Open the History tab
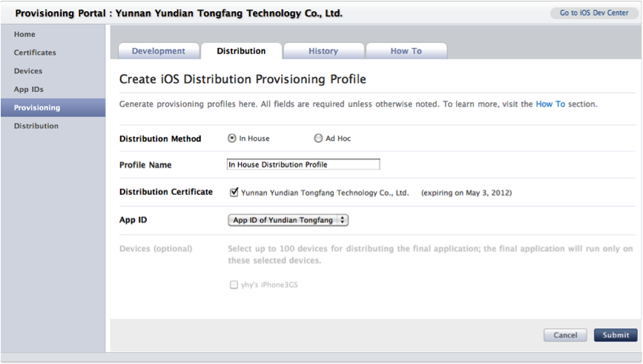643x364 pixels. pos(323,51)
